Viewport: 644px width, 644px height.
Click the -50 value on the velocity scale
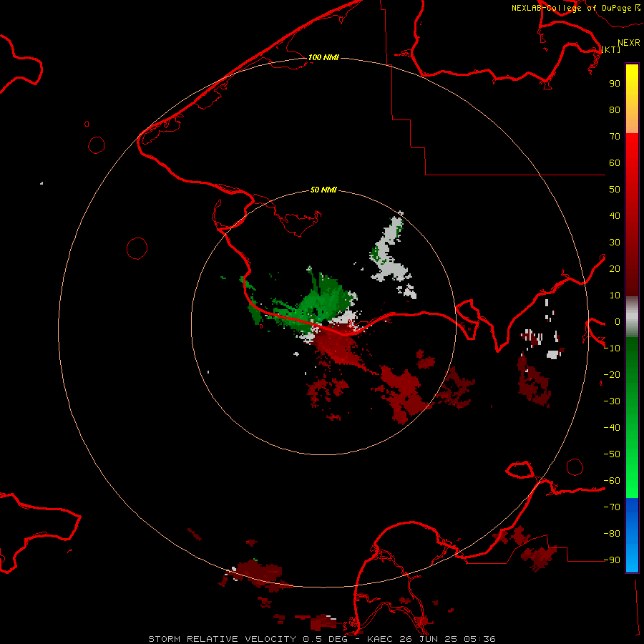612,454
